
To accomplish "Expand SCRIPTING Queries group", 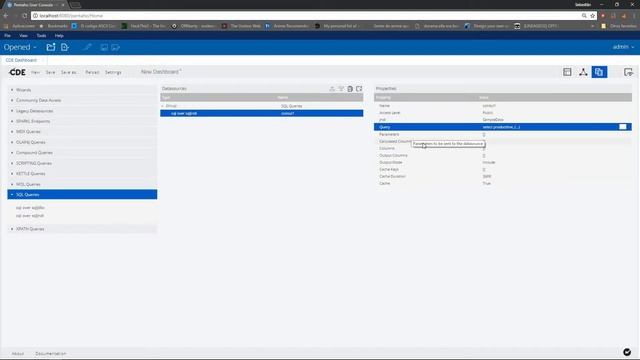I will pyautogui.click(x=82, y=163).
